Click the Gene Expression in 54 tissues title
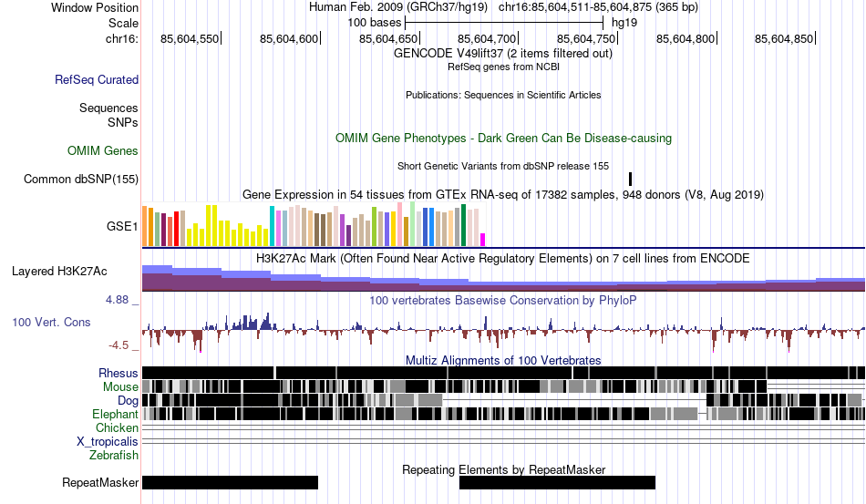This screenshot has height=504, width=866. point(503,194)
